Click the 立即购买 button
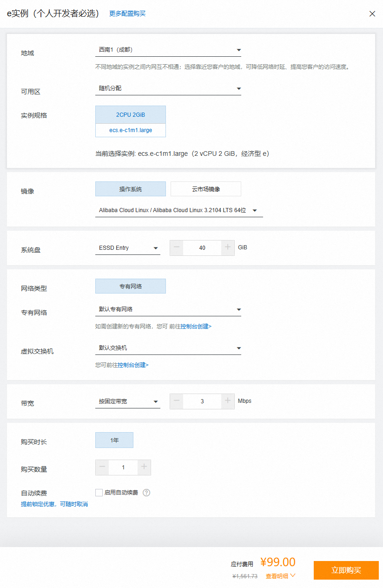 click(x=346, y=570)
